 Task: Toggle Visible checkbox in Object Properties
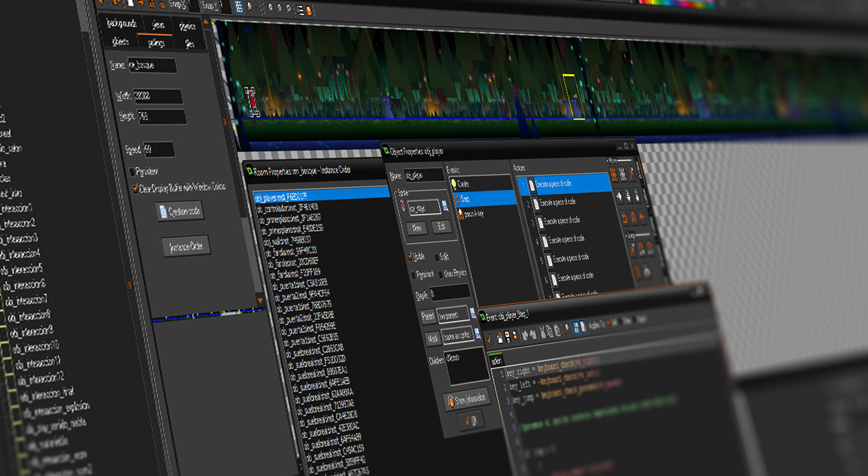(410, 257)
